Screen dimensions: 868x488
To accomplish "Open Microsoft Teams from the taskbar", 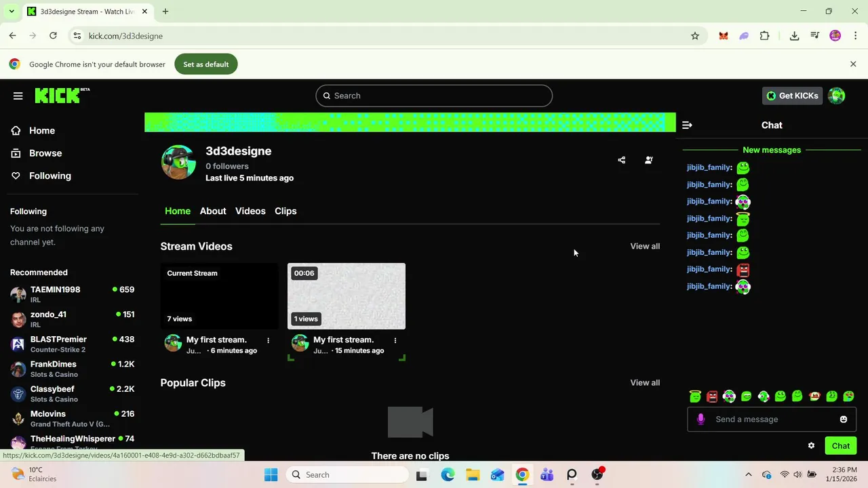I will tap(547, 474).
